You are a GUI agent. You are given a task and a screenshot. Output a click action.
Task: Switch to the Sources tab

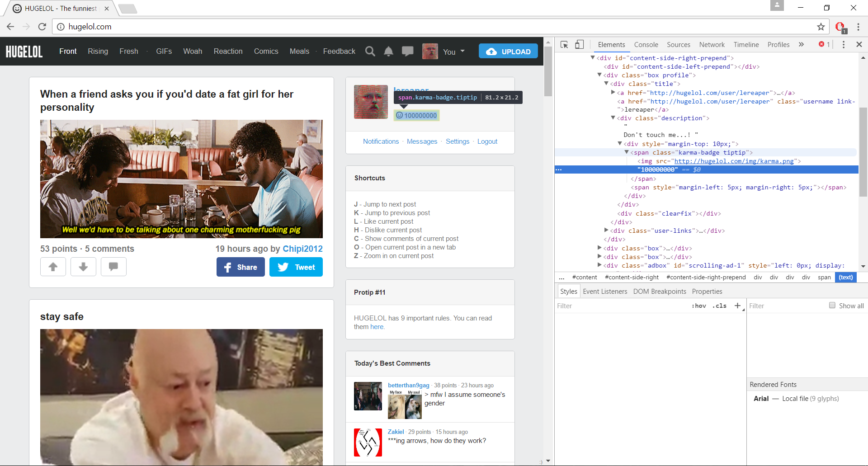pyautogui.click(x=679, y=44)
